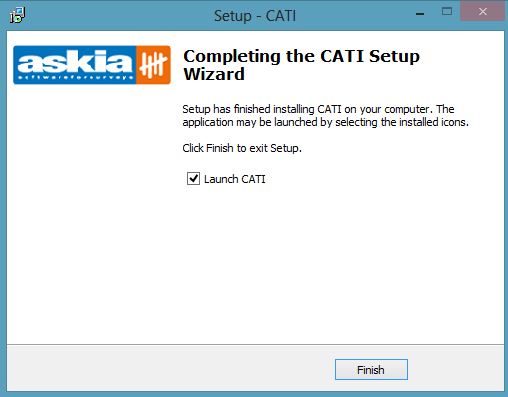Toggle the option via the Launch CATI label
Image resolution: width=508 pixels, height=397 pixels.
pyautogui.click(x=235, y=179)
